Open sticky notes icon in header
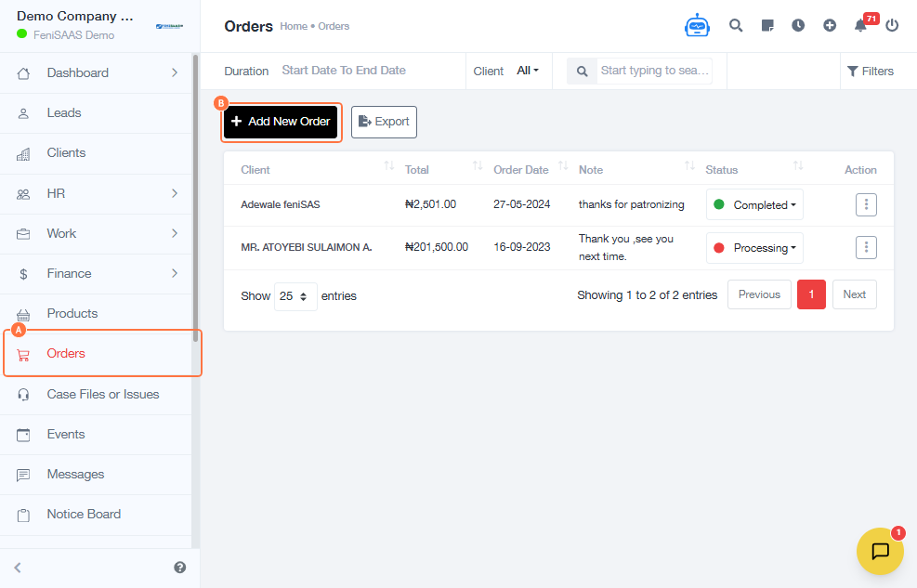 tap(767, 26)
